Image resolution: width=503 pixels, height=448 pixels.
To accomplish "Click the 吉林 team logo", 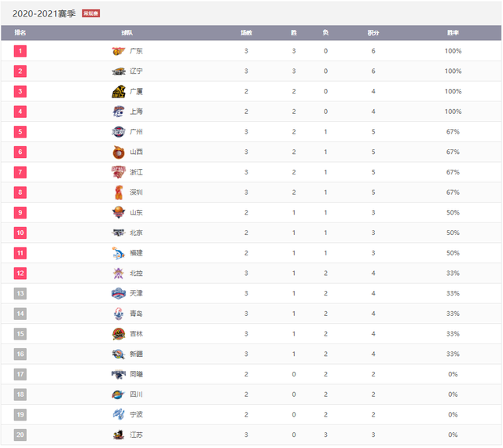I will click(x=119, y=334).
